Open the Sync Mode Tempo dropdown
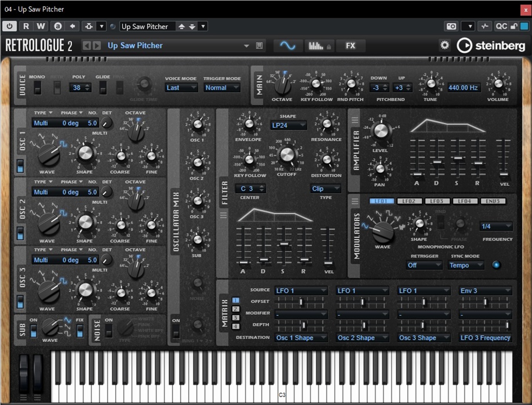The image size is (532, 405). click(466, 265)
